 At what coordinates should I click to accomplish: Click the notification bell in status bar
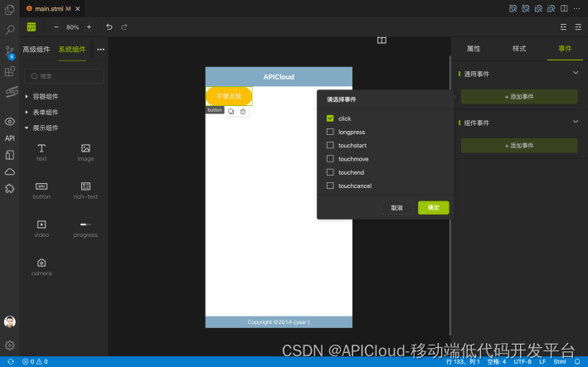[577, 361]
